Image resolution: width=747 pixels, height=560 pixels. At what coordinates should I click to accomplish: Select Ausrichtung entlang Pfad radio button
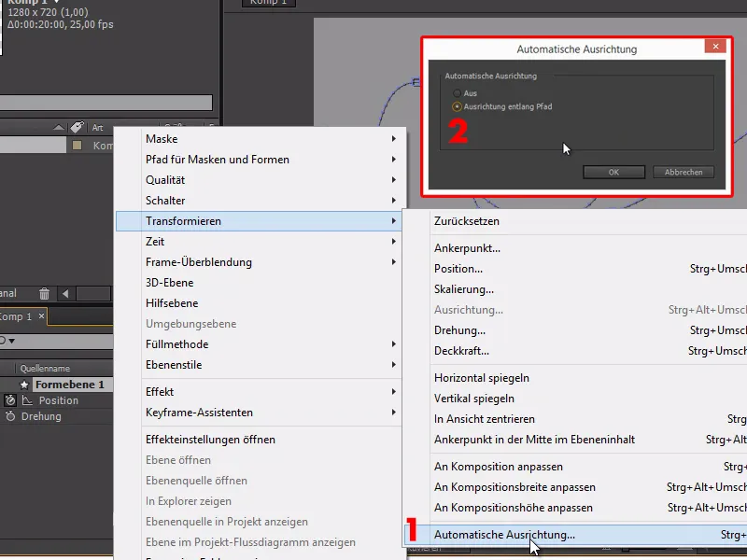coord(457,106)
